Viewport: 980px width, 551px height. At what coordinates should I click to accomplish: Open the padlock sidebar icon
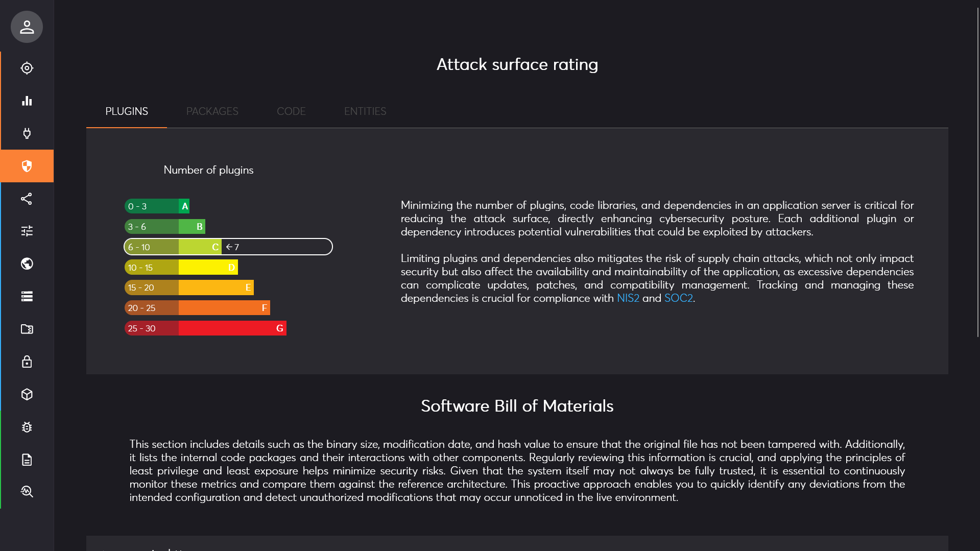point(27,362)
